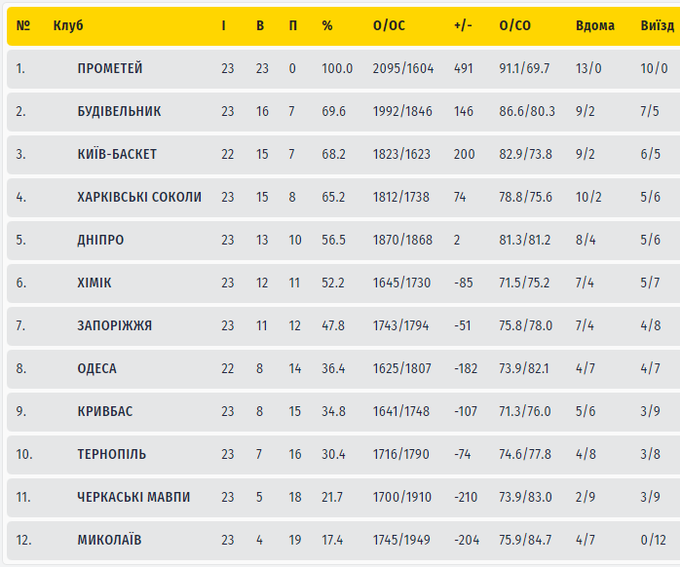Image resolution: width=680 pixels, height=567 pixels.
Task: Sort by the Виїзд column header
Action: tap(657, 25)
